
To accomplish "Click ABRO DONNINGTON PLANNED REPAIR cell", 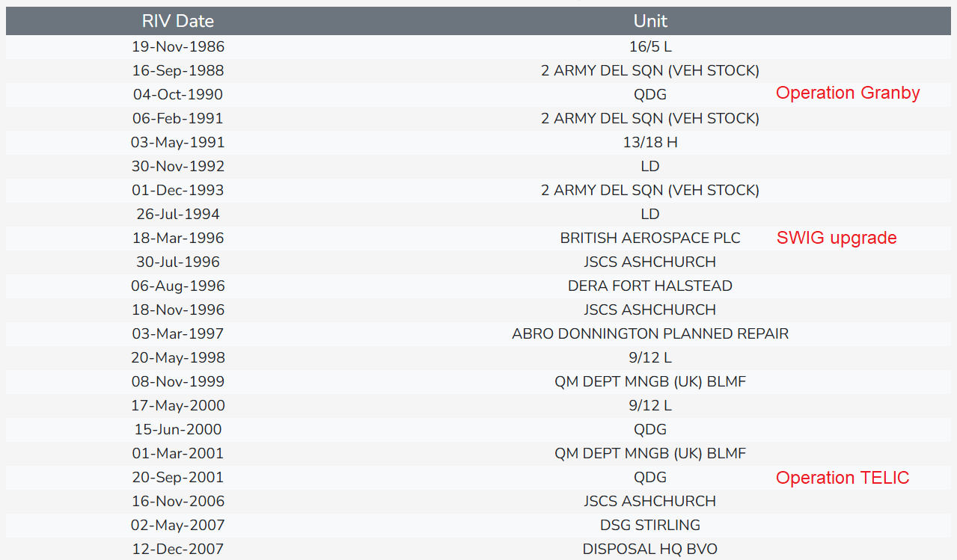I will coord(650,333).
